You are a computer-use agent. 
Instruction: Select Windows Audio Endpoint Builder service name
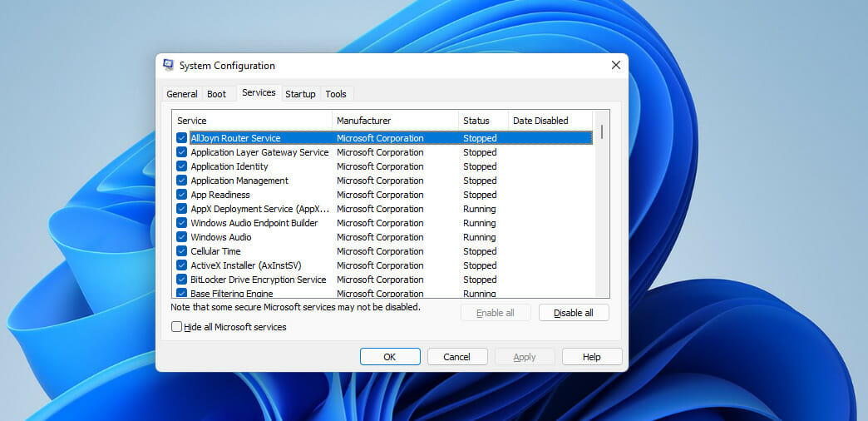254,223
